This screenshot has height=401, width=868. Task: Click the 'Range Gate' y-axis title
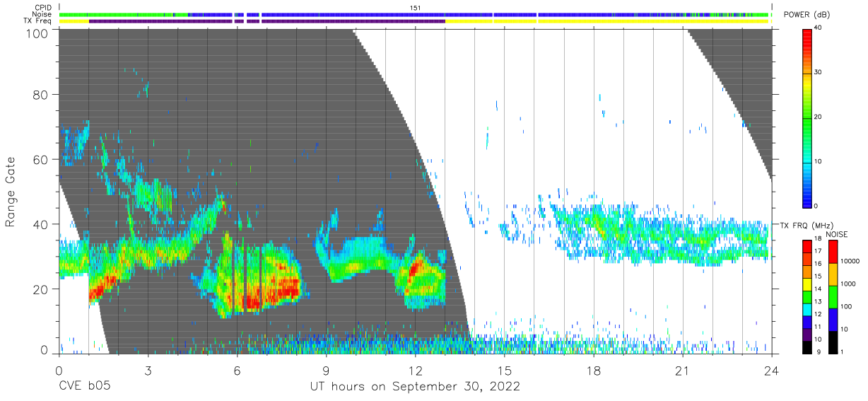pyautogui.click(x=11, y=192)
